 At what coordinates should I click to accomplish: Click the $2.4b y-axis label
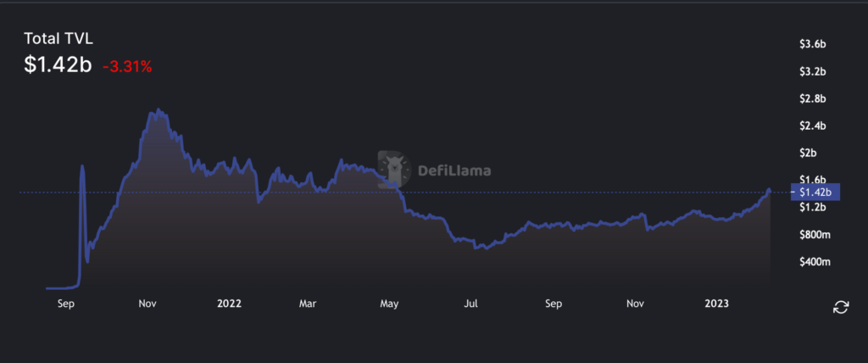pyautogui.click(x=813, y=126)
